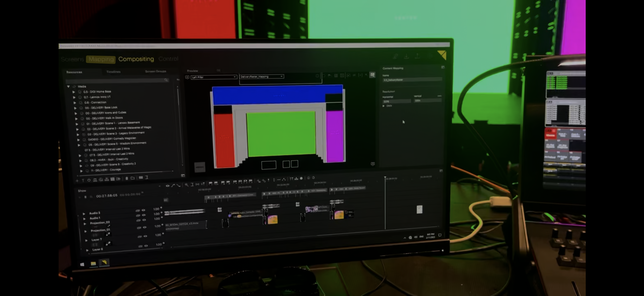
Task: Pause the Show timeline playback
Action: pos(85,197)
